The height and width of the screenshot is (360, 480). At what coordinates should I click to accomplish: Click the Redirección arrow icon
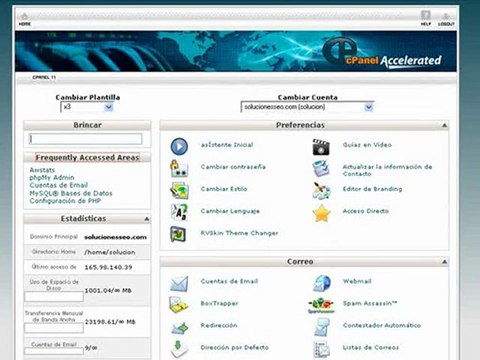180,328
